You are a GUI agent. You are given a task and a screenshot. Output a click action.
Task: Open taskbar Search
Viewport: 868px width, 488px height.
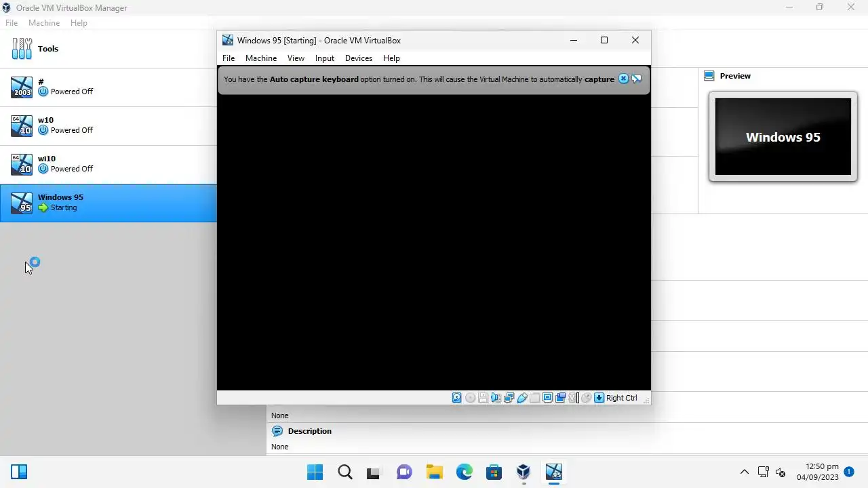[344, 472]
